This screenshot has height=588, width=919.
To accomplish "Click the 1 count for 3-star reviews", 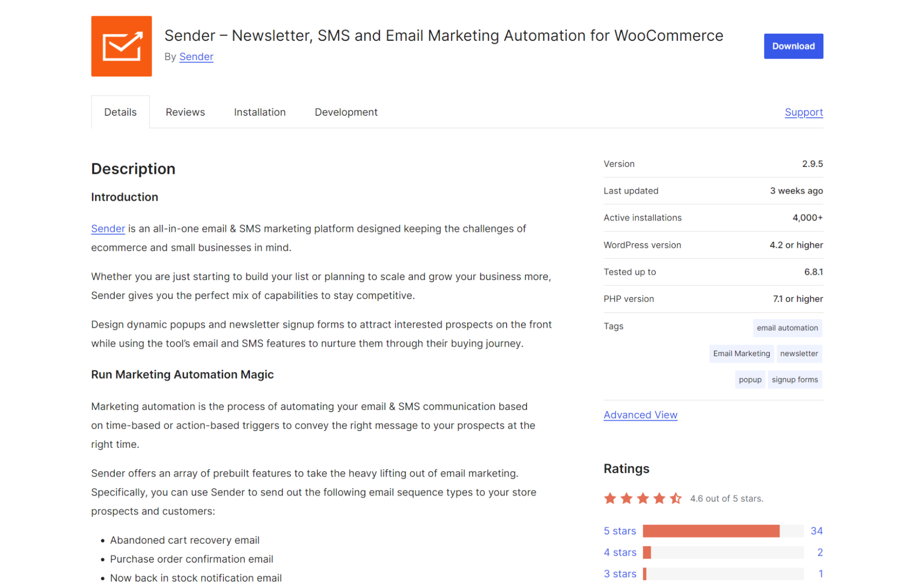I will (x=821, y=574).
